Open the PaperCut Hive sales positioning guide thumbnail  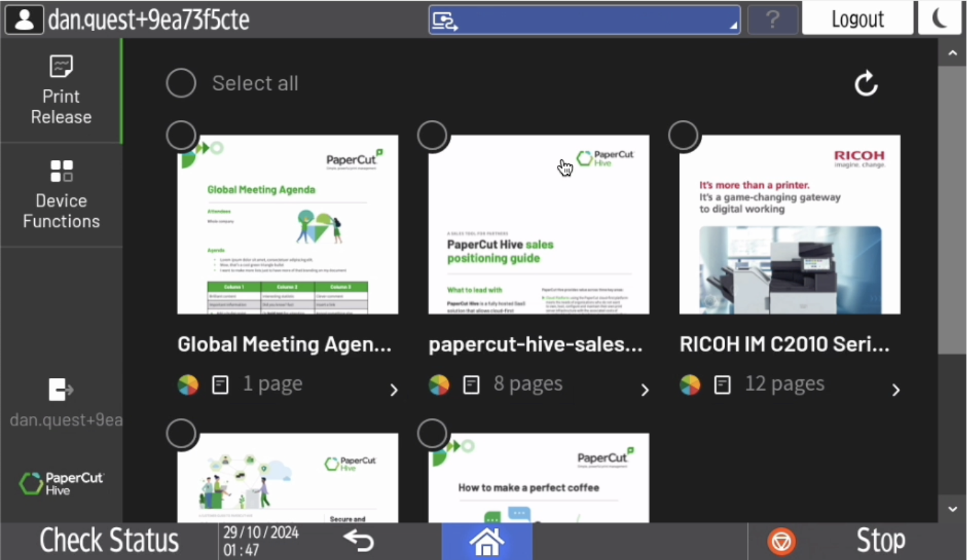tap(539, 225)
